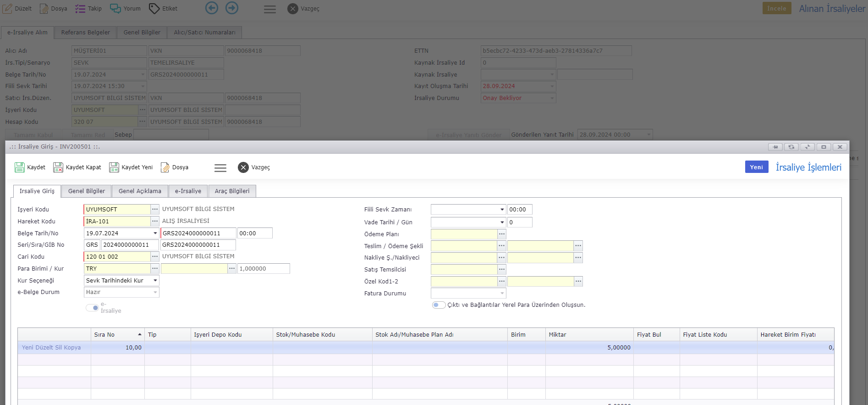Open Özel Kod1 lookup ellipsis
The image size is (868, 405).
(x=502, y=281)
